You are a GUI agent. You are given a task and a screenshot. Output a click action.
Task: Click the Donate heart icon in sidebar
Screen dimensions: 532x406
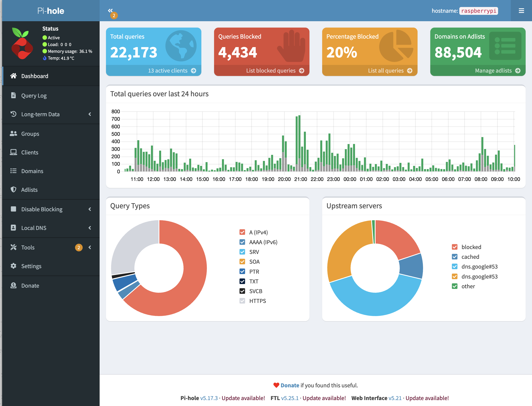(x=14, y=285)
